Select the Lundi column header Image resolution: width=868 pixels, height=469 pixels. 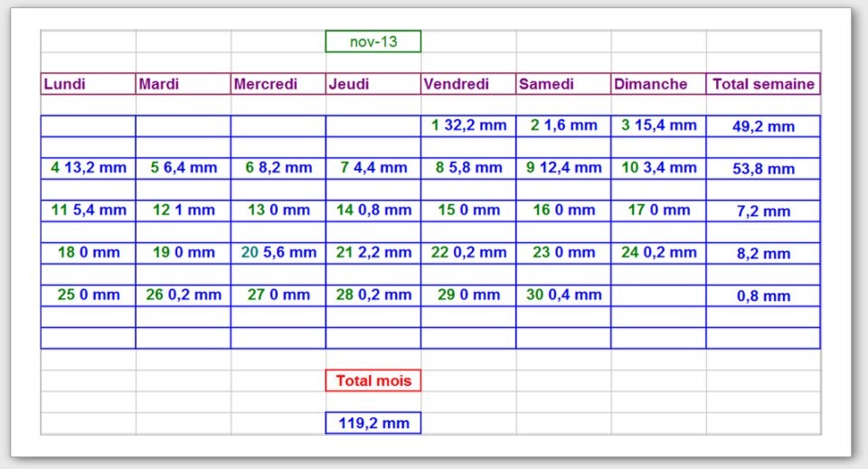[x=88, y=84]
